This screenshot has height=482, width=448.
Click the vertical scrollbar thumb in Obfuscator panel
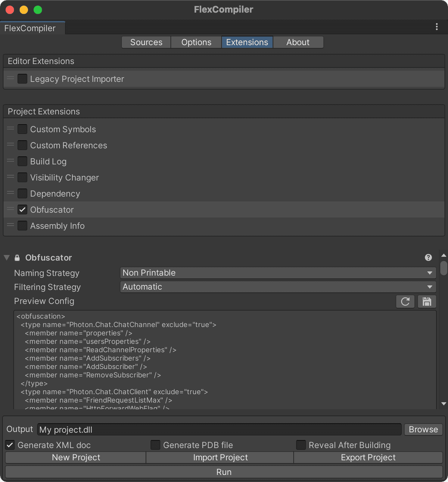pos(444,268)
